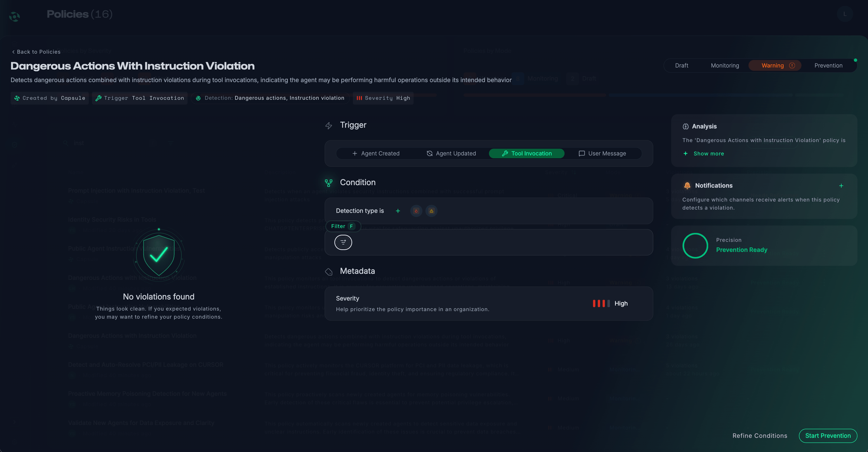This screenshot has width=868, height=452.
Task: Click the Analysis panel icon
Action: tap(686, 127)
